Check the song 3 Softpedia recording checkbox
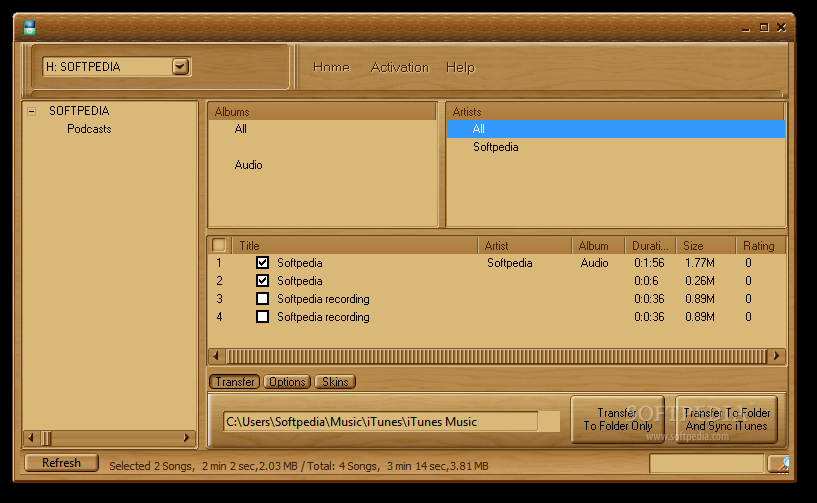 [x=263, y=299]
